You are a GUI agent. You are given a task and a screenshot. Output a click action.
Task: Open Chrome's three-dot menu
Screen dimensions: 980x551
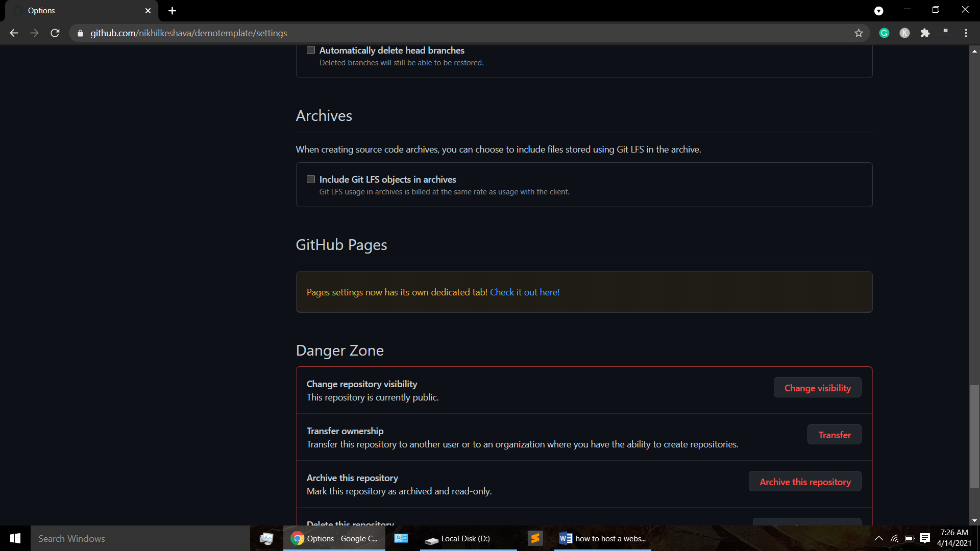point(966,33)
